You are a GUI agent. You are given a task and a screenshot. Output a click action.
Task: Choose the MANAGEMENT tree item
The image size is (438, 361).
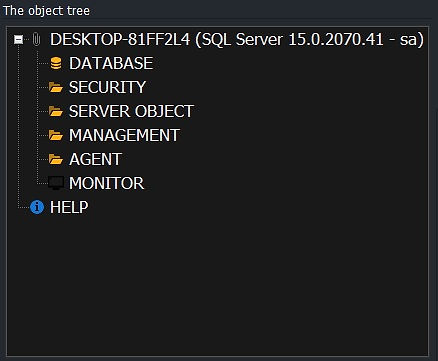[x=124, y=135]
